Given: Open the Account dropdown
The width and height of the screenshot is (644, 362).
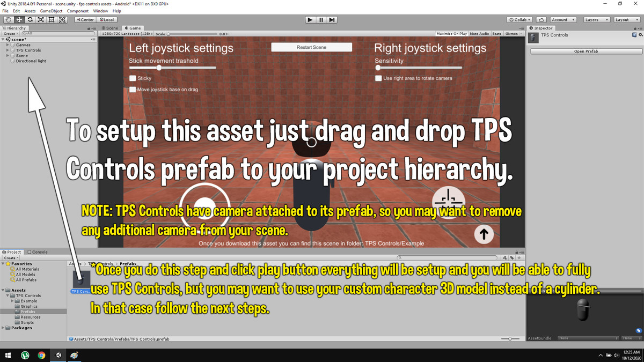Looking at the screenshot, I should [x=563, y=20].
